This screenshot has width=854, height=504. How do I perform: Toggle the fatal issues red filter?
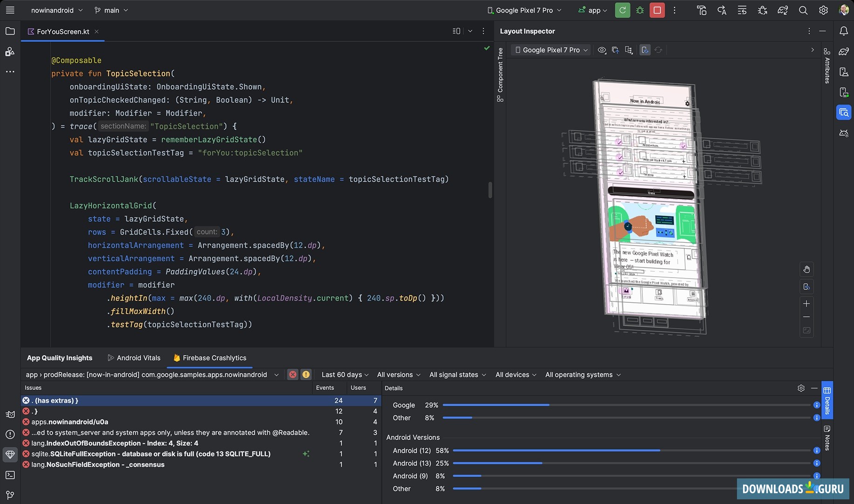[292, 375]
